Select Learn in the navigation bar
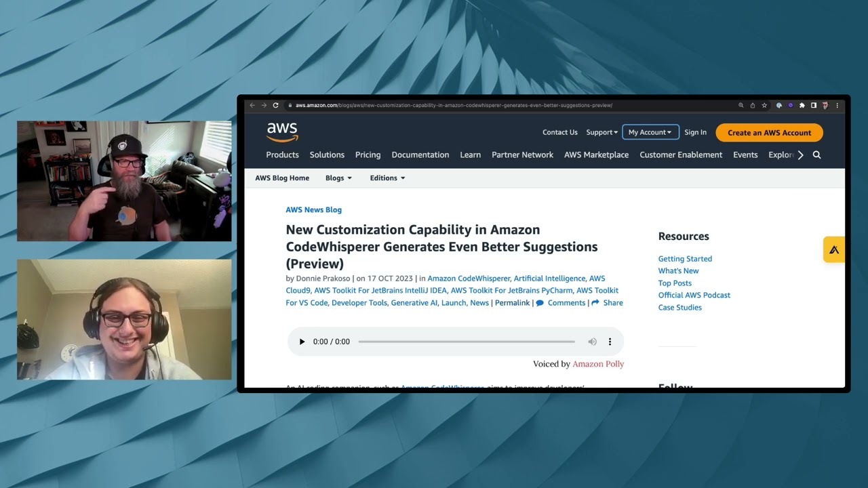Viewport: 868px width, 488px height. [470, 155]
